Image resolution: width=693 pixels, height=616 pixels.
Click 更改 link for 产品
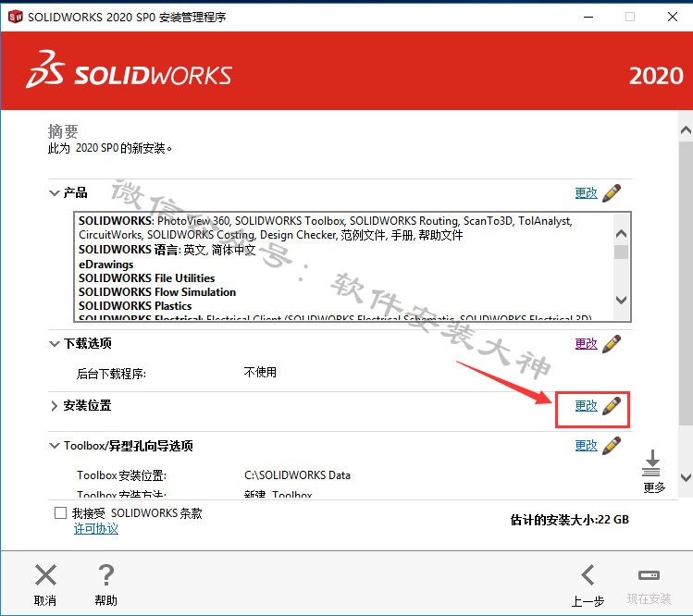pyautogui.click(x=586, y=193)
